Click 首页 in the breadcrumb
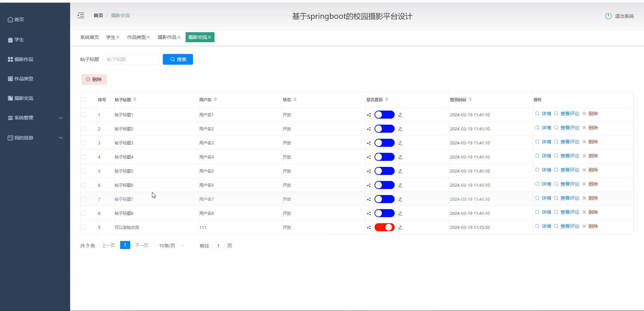The width and height of the screenshot is (644, 311). point(98,15)
